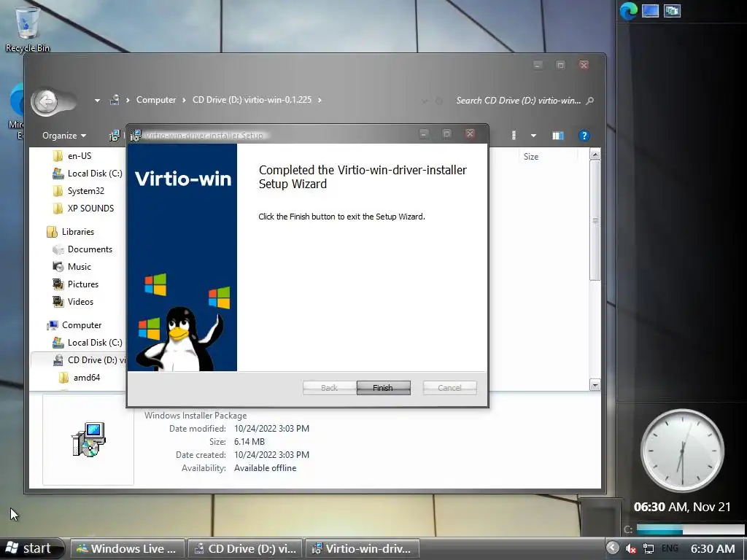Click installer package thumbnail in details pane
This screenshot has height=560, width=747.
click(x=88, y=439)
